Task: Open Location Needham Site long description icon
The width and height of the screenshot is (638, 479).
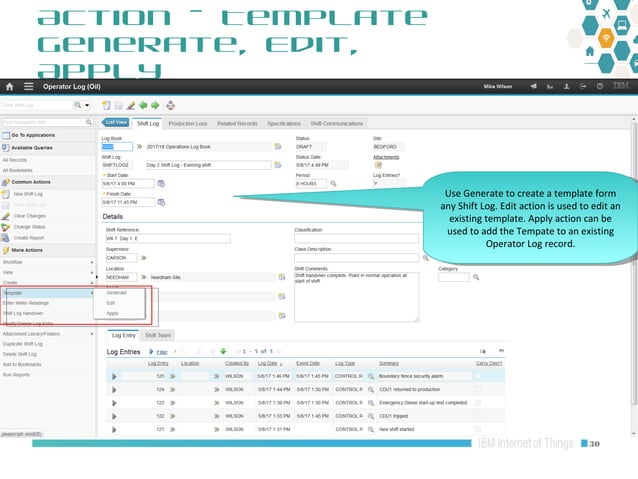Action: (x=282, y=277)
